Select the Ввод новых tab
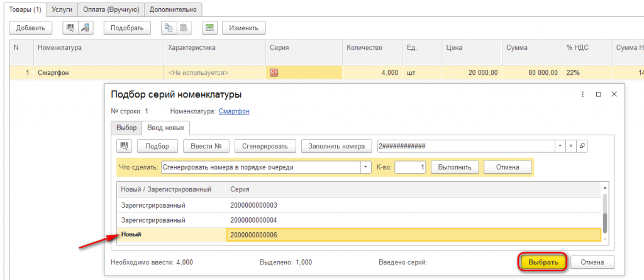This screenshot has height=280, width=644. [165, 128]
